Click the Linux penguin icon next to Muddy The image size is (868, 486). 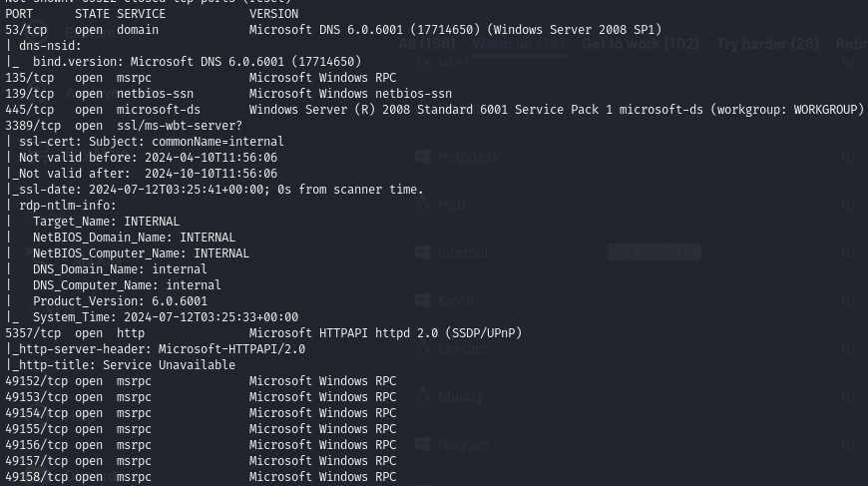click(422, 395)
